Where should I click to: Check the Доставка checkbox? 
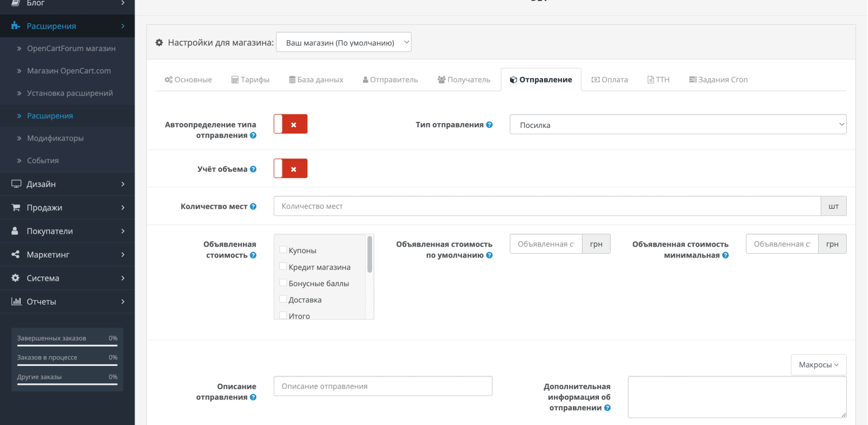coord(283,299)
